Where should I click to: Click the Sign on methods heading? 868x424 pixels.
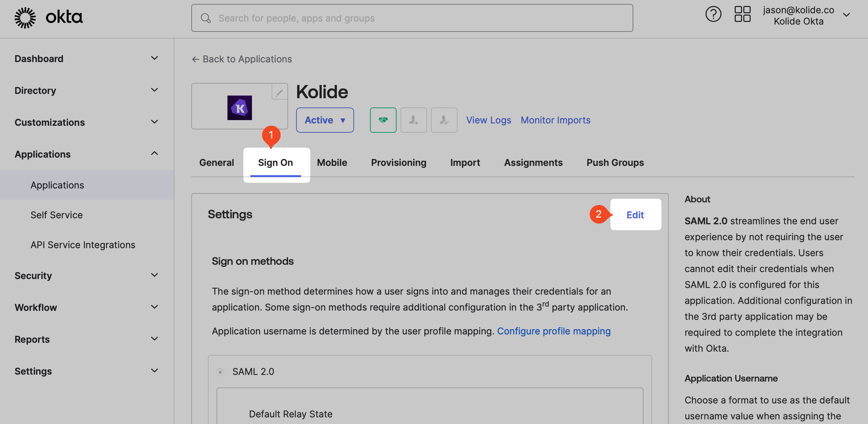pos(252,261)
